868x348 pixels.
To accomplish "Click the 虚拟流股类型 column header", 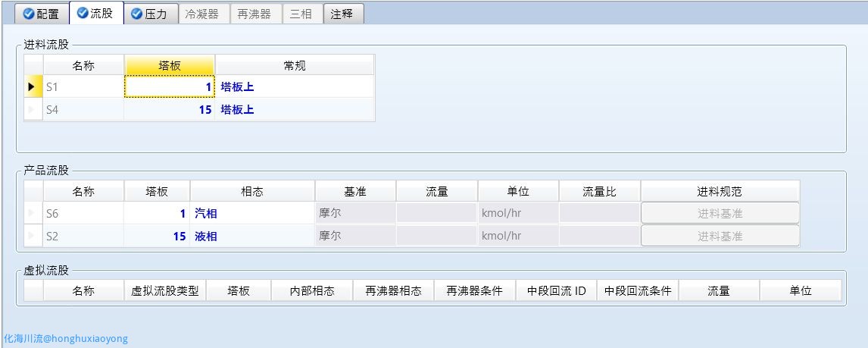I will pyautogui.click(x=165, y=291).
